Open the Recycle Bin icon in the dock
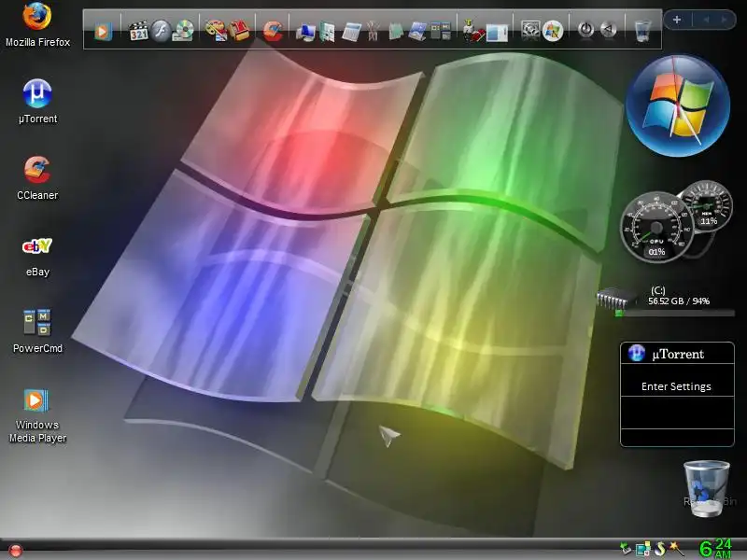Image resolution: width=747 pixels, height=560 pixels. [642, 31]
